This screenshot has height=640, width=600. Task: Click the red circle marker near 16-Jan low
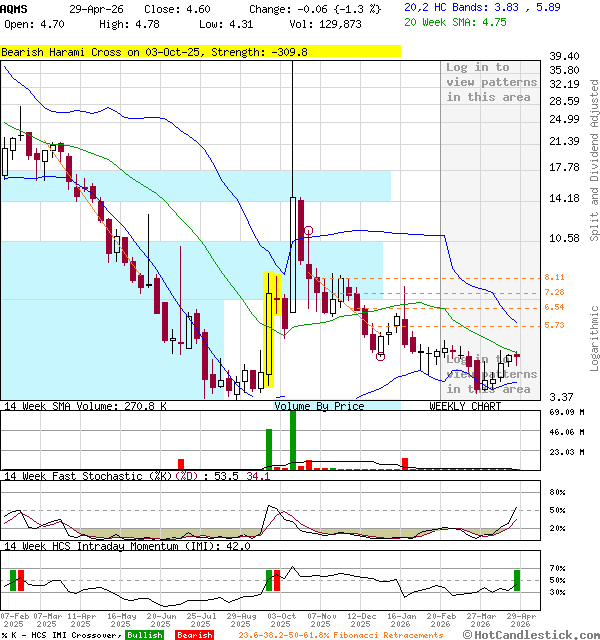tap(380, 356)
